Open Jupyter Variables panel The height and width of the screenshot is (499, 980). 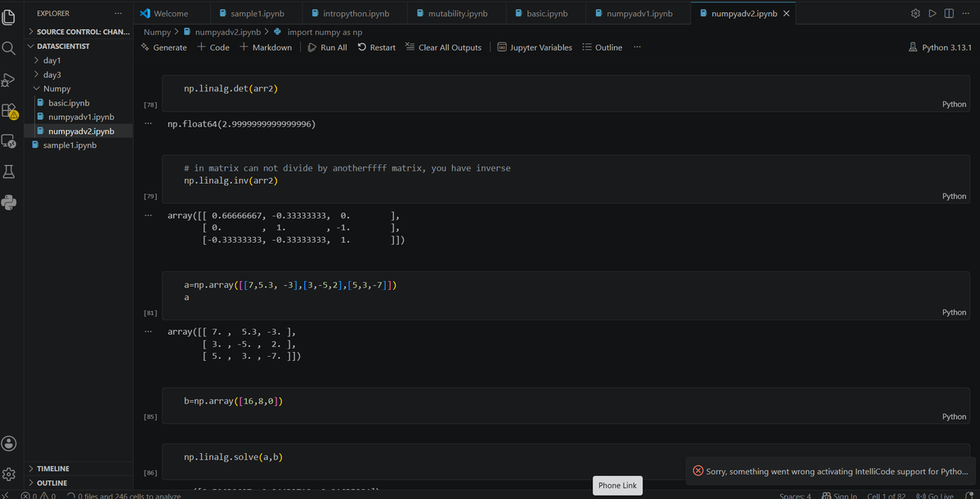pos(535,47)
